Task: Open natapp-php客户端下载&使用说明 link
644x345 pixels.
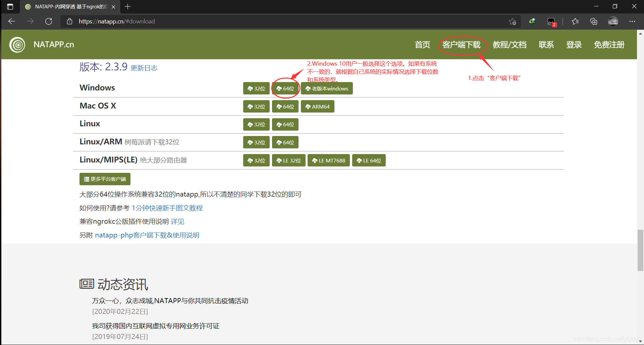Action: click(147, 235)
